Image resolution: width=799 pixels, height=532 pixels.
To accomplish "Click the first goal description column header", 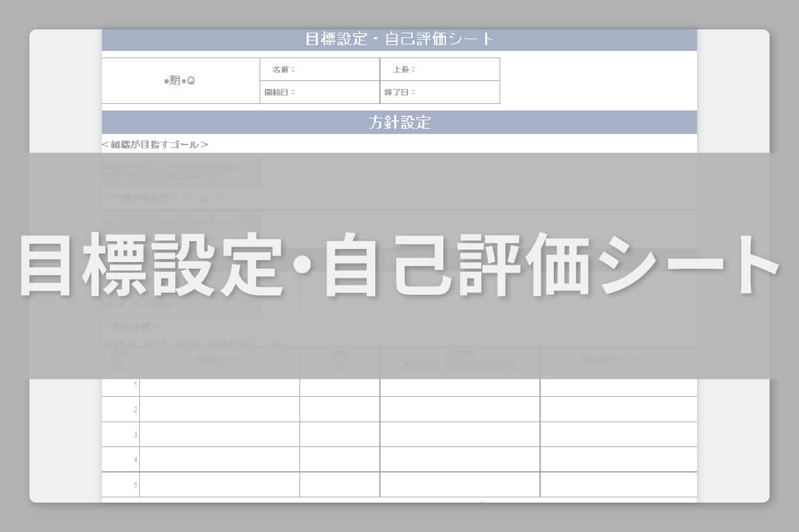I will [218, 359].
